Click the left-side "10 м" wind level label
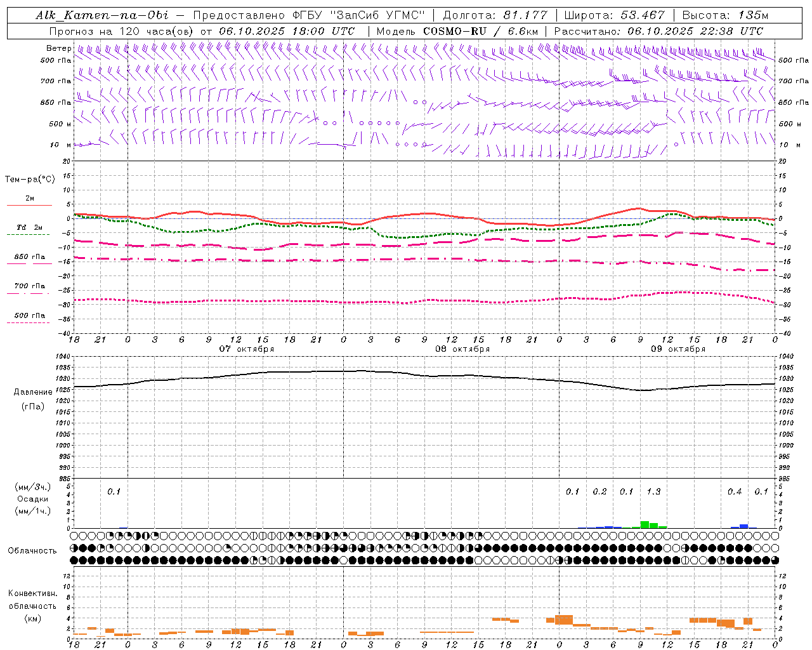 (60, 145)
